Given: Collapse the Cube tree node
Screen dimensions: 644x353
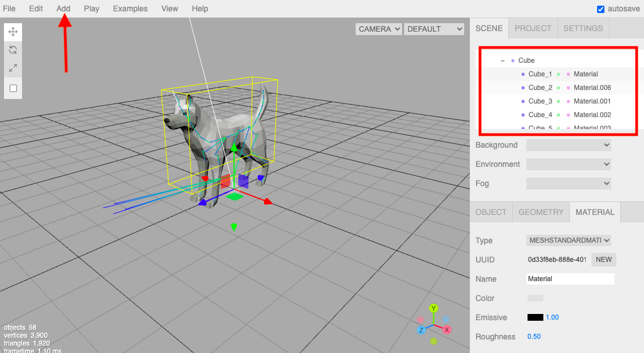Looking at the screenshot, I should point(502,61).
